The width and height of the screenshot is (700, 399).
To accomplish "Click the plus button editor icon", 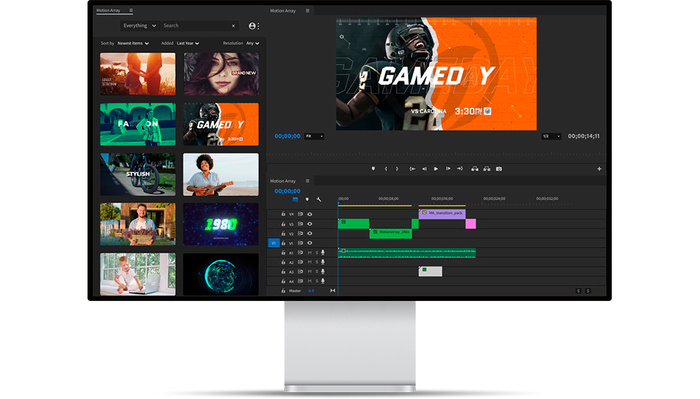I will point(599,169).
